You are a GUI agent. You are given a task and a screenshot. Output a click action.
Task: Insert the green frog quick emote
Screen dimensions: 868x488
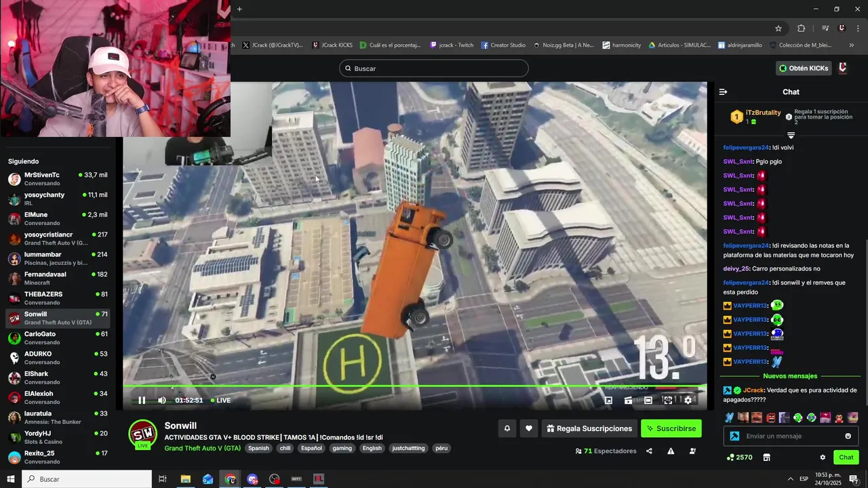click(x=797, y=418)
